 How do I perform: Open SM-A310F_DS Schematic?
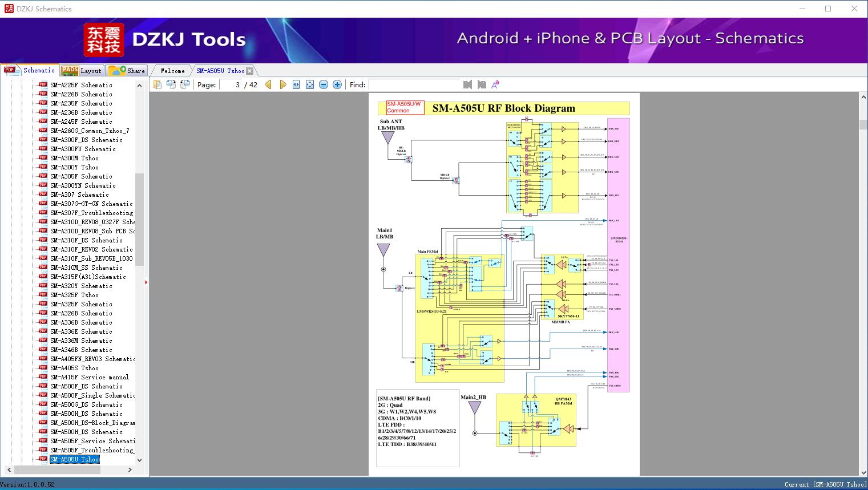click(86, 240)
